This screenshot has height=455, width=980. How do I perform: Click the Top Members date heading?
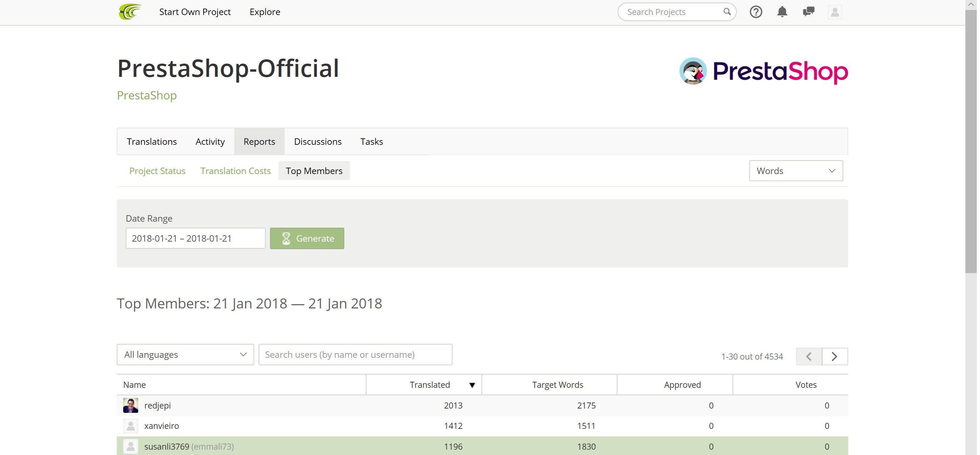(249, 303)
